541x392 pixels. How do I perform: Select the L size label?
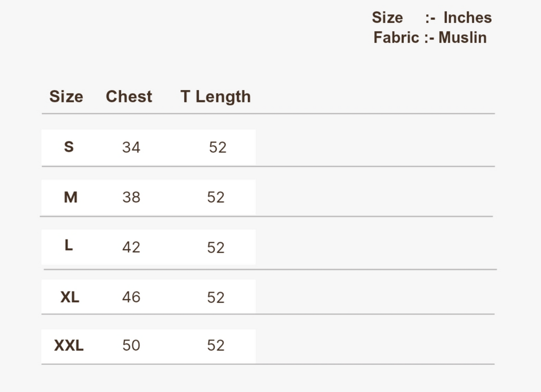[69, 245]
